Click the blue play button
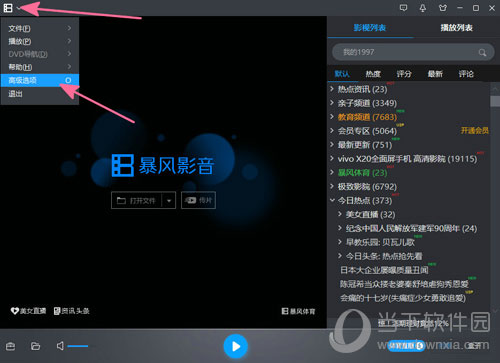 pos(236,346)
